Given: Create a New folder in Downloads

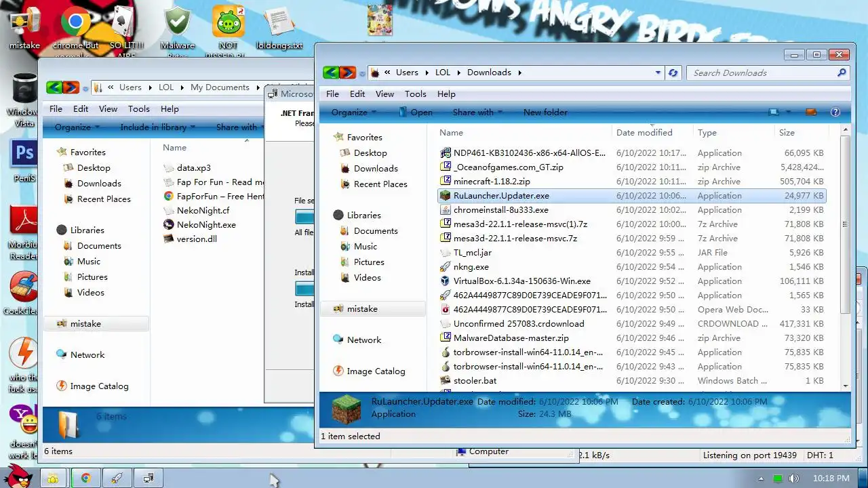Looking at the screenshot, I should (545, 112).
